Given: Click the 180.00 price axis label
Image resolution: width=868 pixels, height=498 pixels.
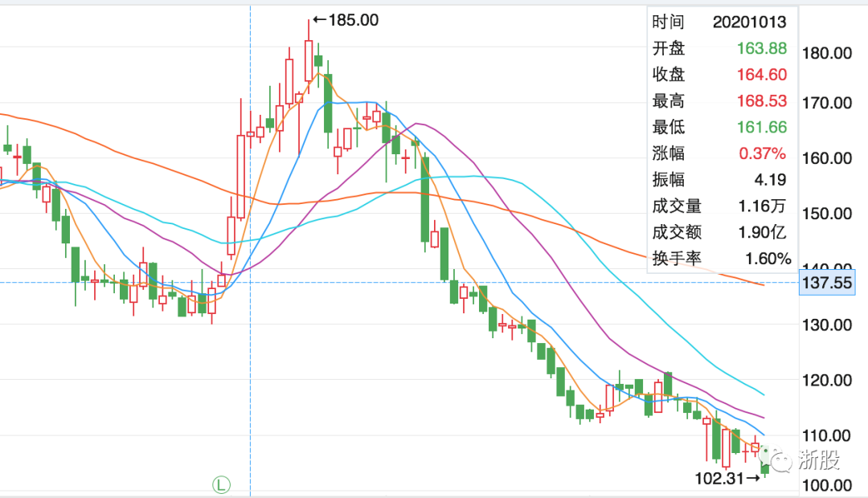Looking at the screenshot, I should [827, 53].
